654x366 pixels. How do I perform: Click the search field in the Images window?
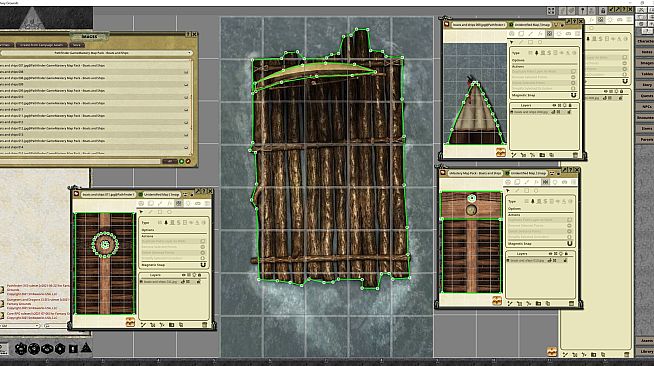tap(80, 161)
